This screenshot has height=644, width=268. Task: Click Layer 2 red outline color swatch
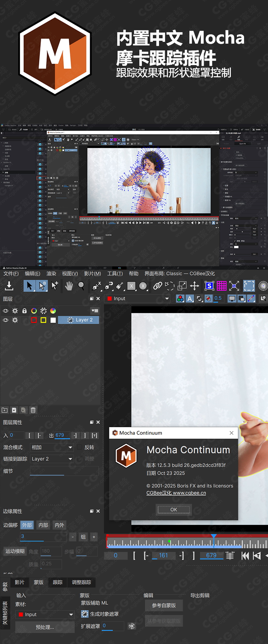pos(34,320)
